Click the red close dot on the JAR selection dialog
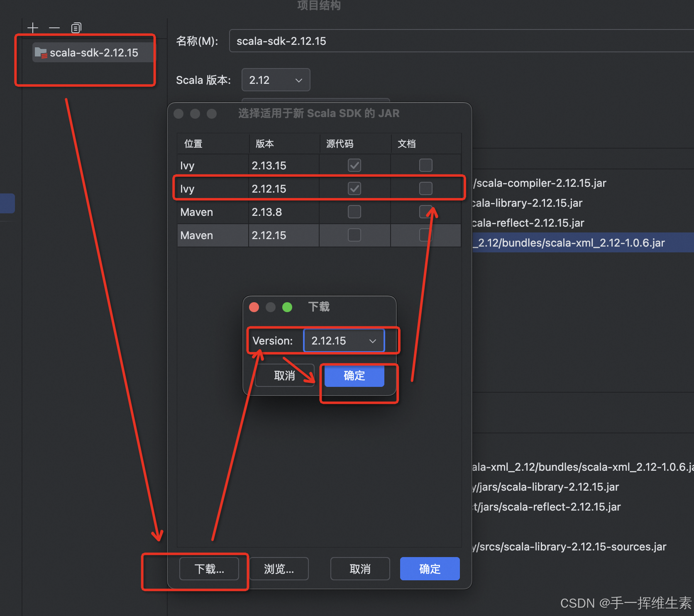This screenshot has width=694, height=616. 178,114
